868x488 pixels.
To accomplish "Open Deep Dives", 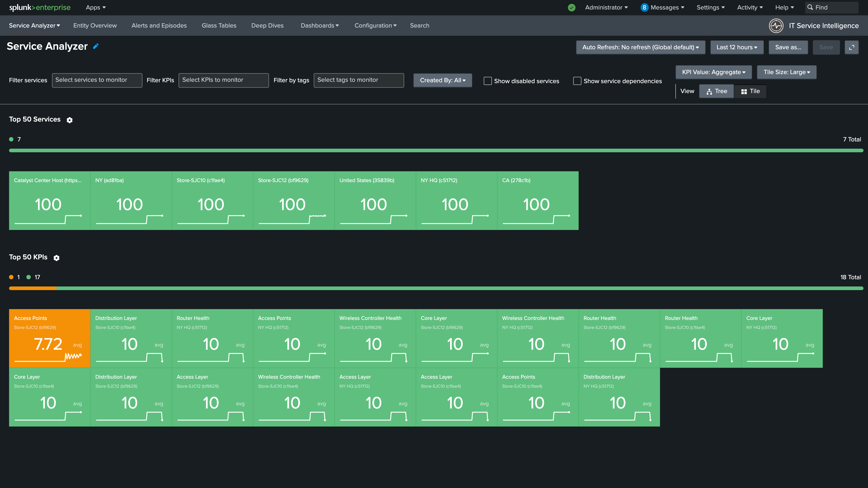I will pos(267,26).
